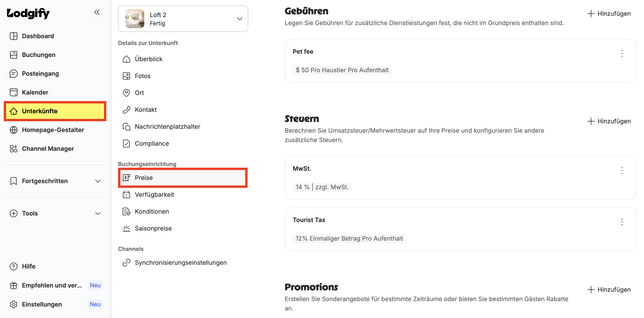Open three-dot menu for MwSt. tax
The image size is (644, 318).
click(x=622, y=170)
